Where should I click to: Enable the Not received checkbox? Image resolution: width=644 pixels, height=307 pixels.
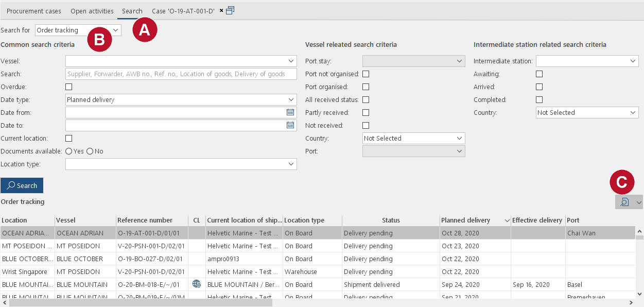coord(366,126)
